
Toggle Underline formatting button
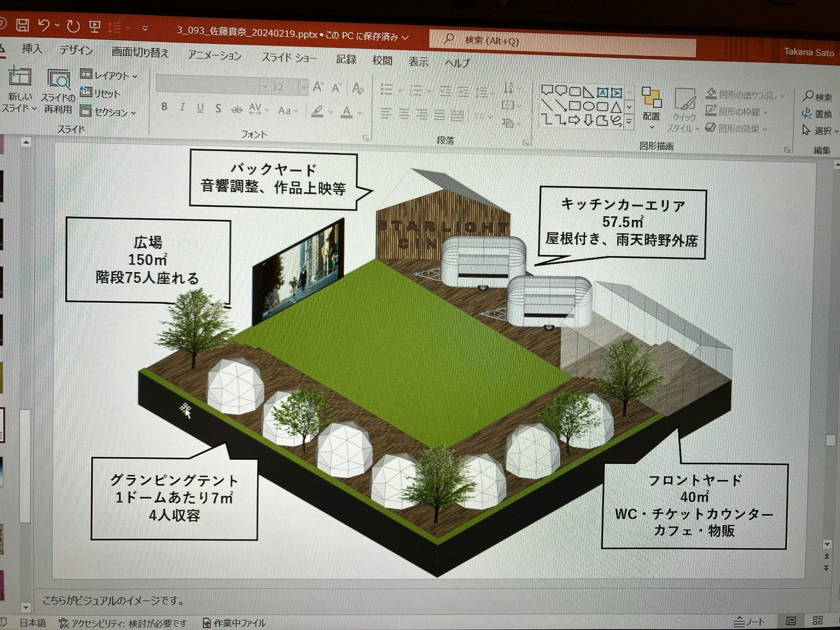click(x=200, y=108)
